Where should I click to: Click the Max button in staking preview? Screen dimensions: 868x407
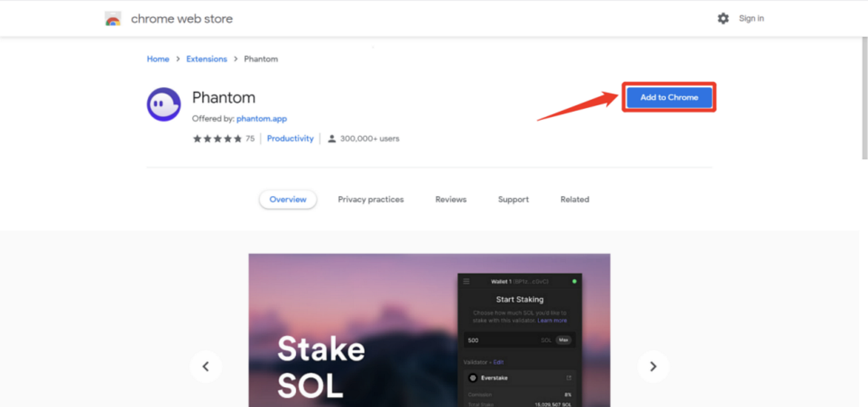563,340
